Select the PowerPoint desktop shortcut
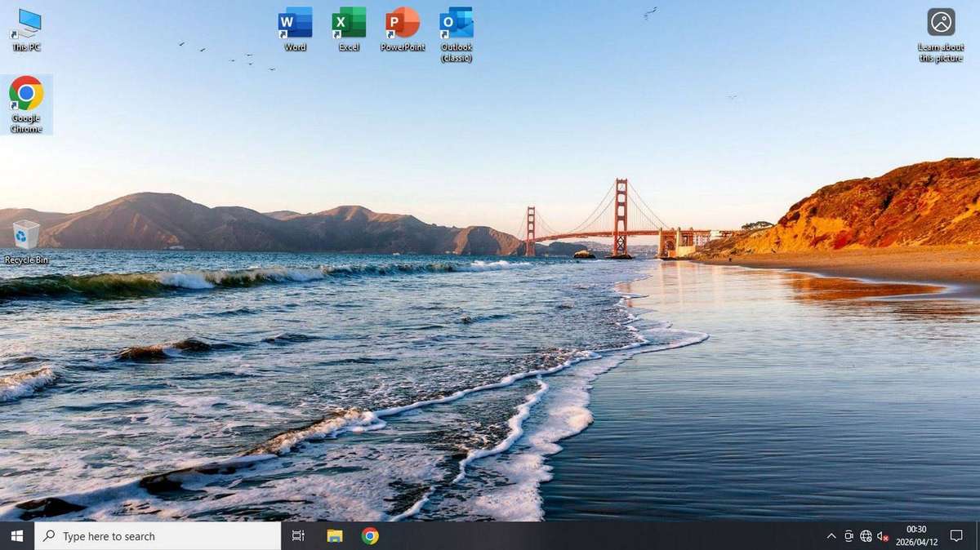The height and width of the screenshot is (550, 980). 403,30
